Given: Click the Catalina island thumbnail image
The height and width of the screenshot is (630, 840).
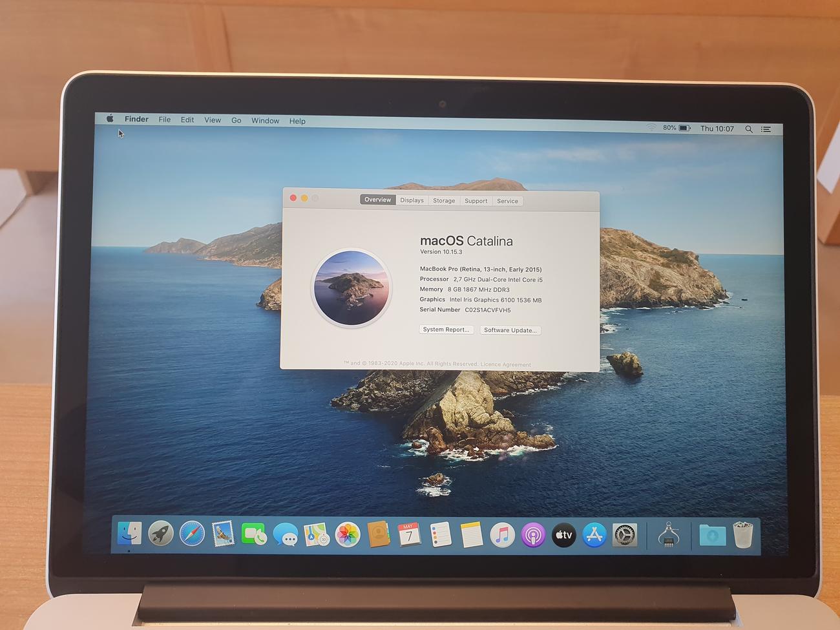Looking at the screenshot, I should (x=352, y=288).
